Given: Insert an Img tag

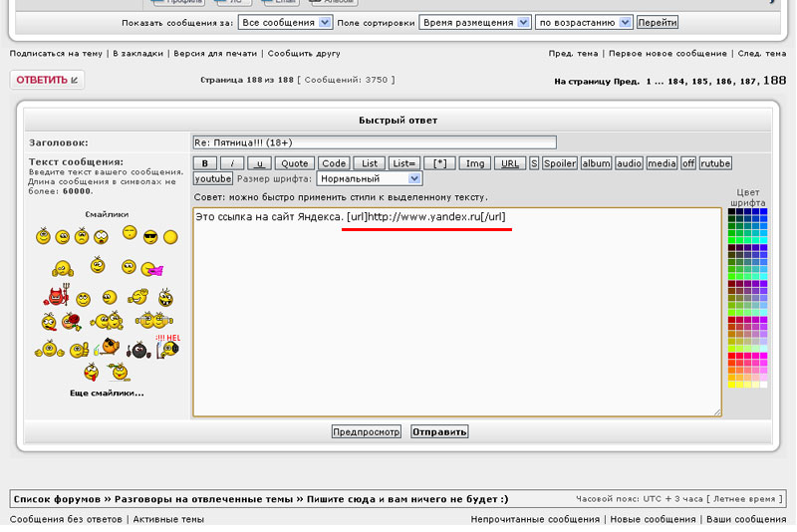Looking at the screenshot, I should pyautogui.click(x=475, y=163).
